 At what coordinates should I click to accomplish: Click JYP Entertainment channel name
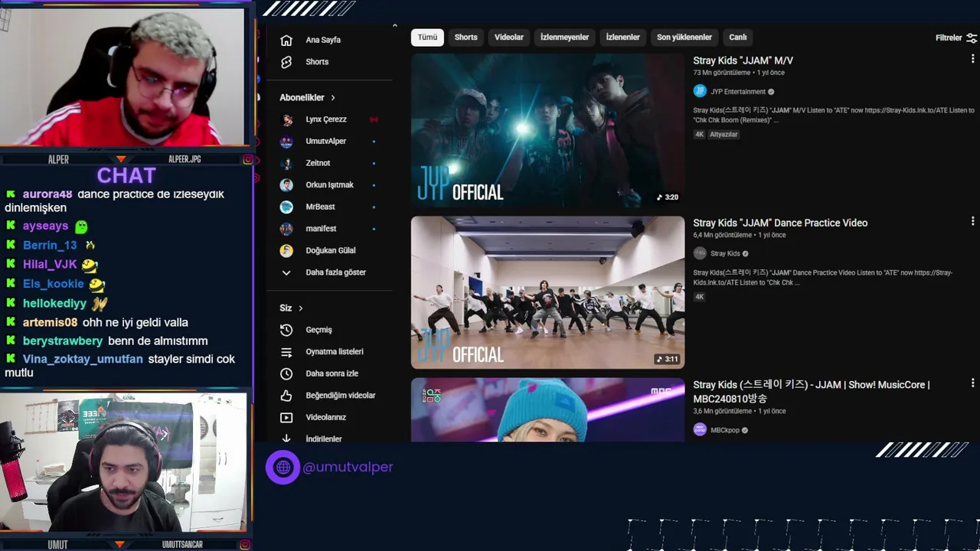pos(738,92)
